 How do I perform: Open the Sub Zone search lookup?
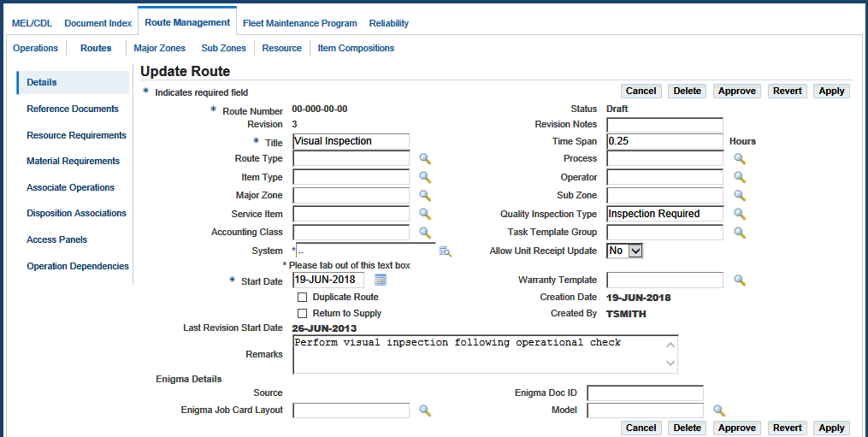(x=740, y=196)
